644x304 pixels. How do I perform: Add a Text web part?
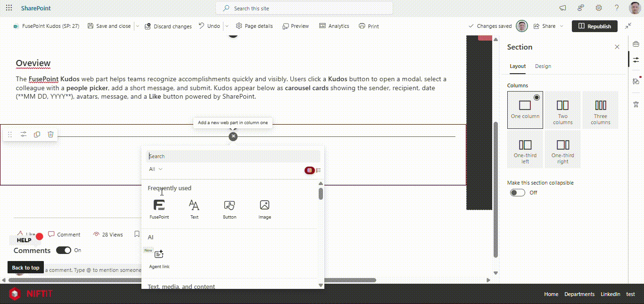[x=194, y=206]
